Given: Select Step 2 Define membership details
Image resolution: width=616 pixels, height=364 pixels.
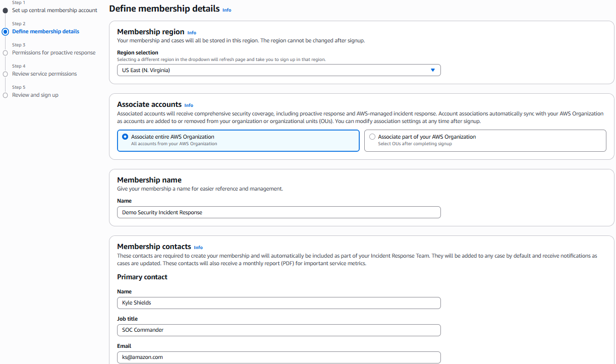Looking at the screenshot, I should point(45,31).
